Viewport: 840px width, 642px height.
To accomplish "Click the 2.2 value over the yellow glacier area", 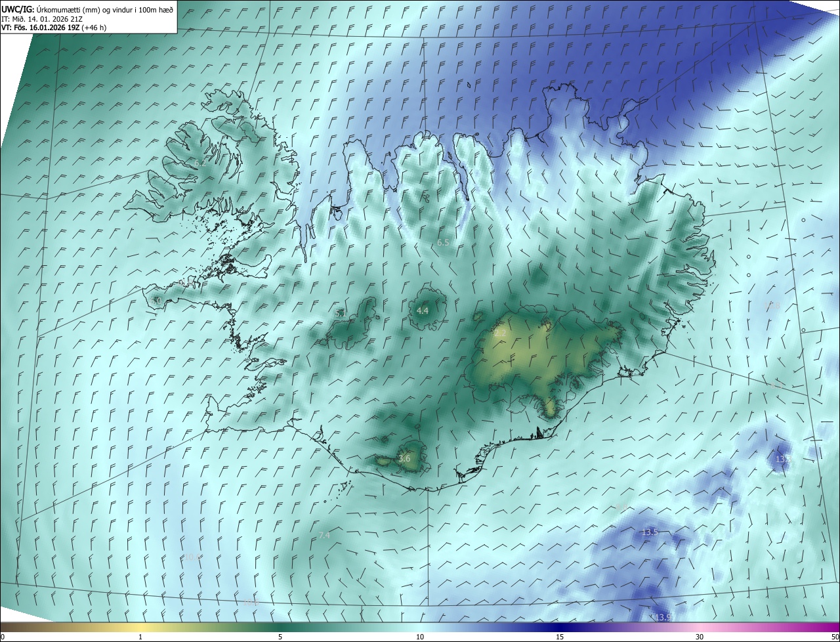I will click(500, 333).
